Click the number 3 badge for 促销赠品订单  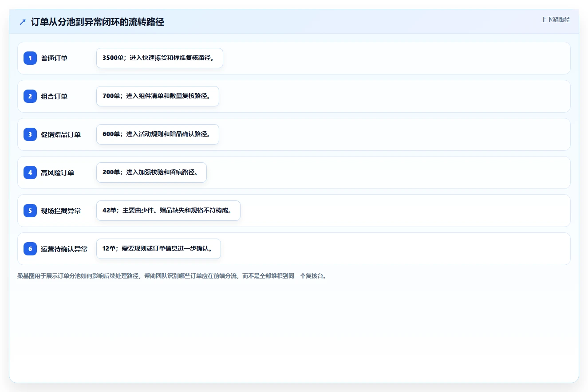coord(30,134)
